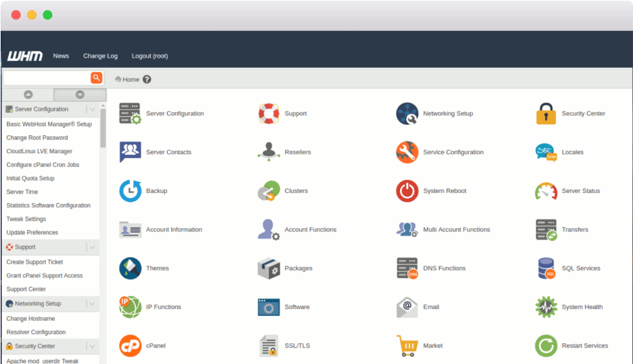The image size is (633, 364).
Task: Open the System Reboot power icon
Action: point(407,191)
